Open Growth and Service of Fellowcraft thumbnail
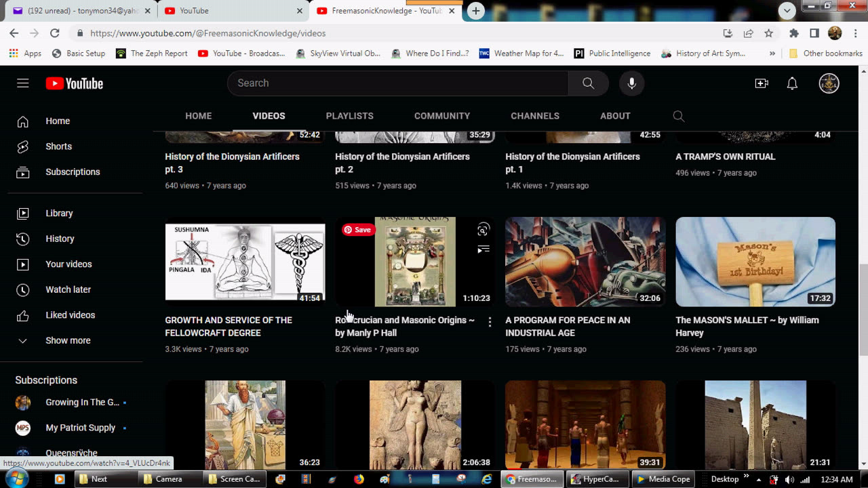868x488 pixels. click(x=245, y=262)
